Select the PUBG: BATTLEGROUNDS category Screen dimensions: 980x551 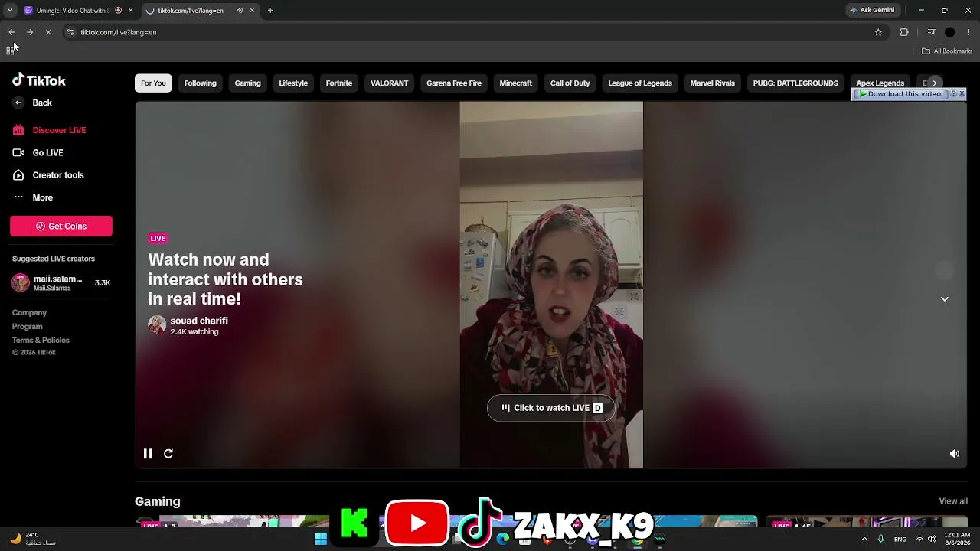pos(795,83)
